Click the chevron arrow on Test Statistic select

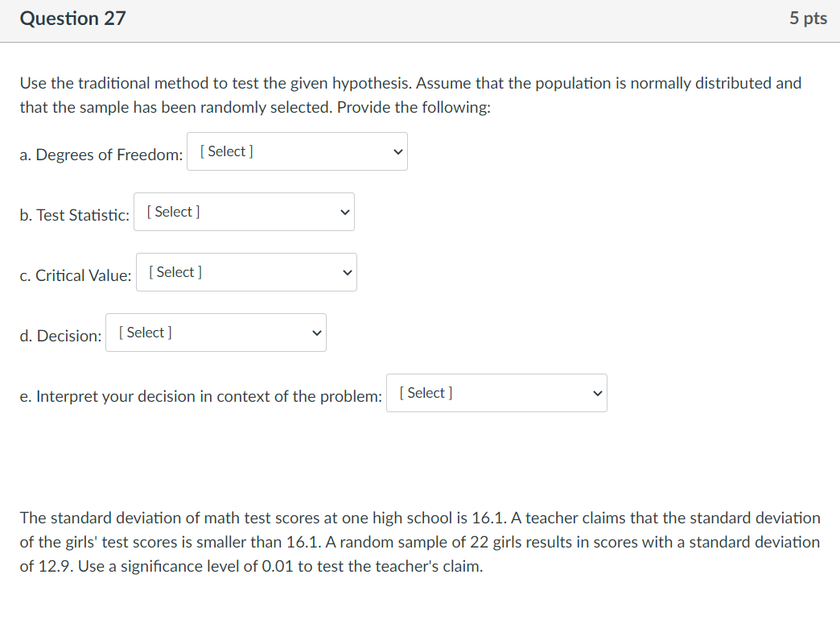point(344,212)
